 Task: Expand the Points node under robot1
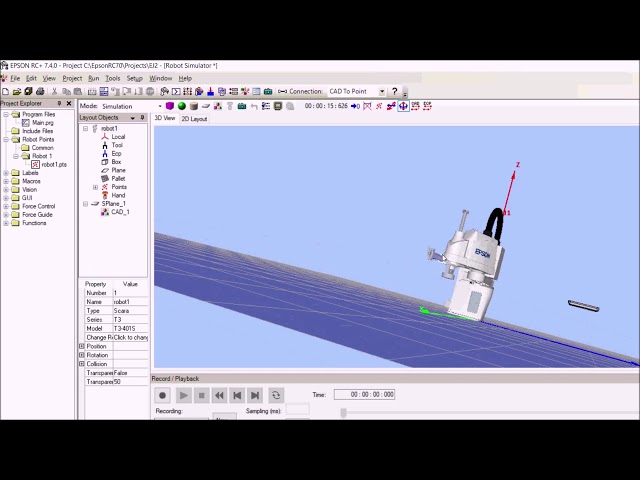(96, 187)
